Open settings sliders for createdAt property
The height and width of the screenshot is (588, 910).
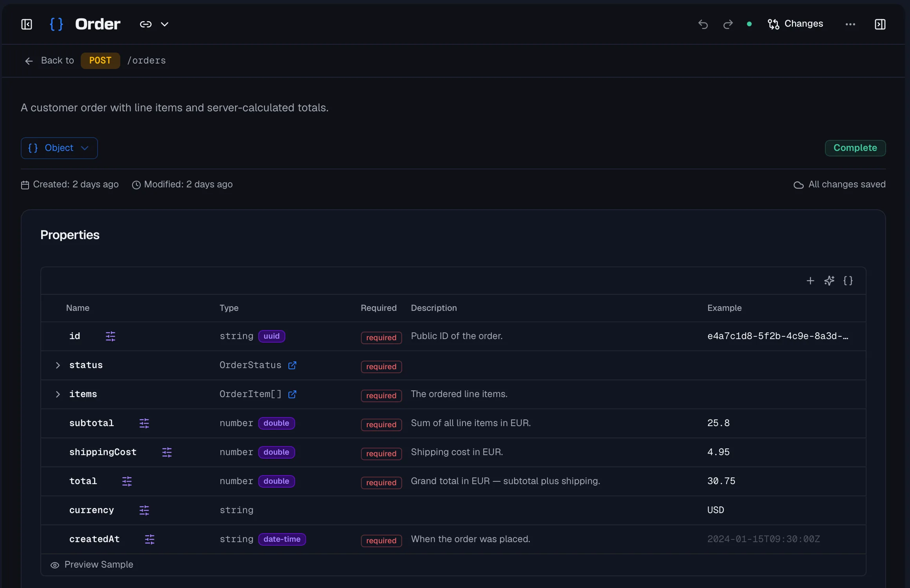click(150, 539)
